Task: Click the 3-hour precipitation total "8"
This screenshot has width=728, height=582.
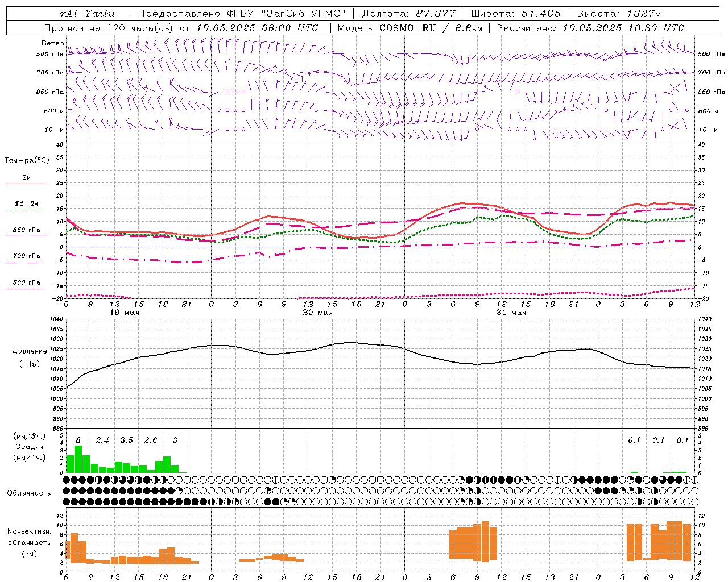Action: [x=78, y=440]
